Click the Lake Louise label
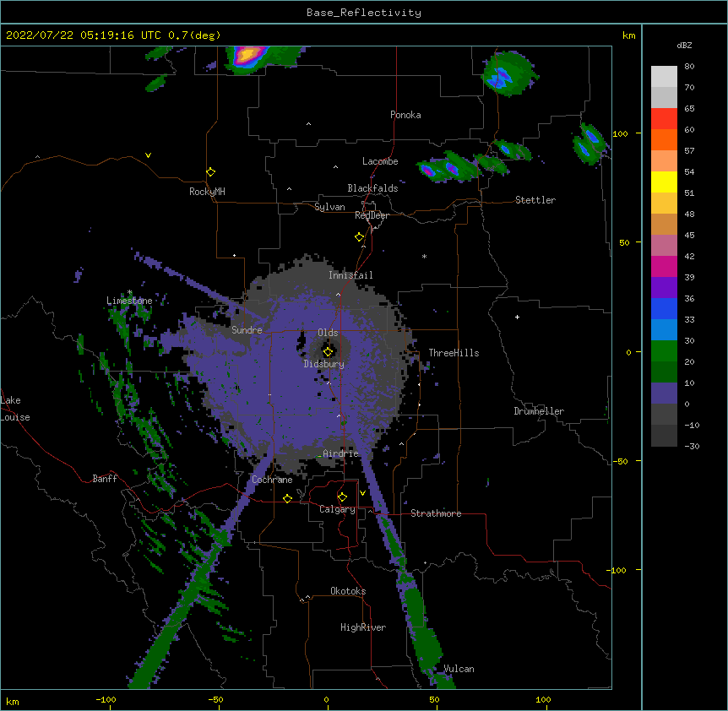This screenshot has height=711, width=728. coord(15,409)
